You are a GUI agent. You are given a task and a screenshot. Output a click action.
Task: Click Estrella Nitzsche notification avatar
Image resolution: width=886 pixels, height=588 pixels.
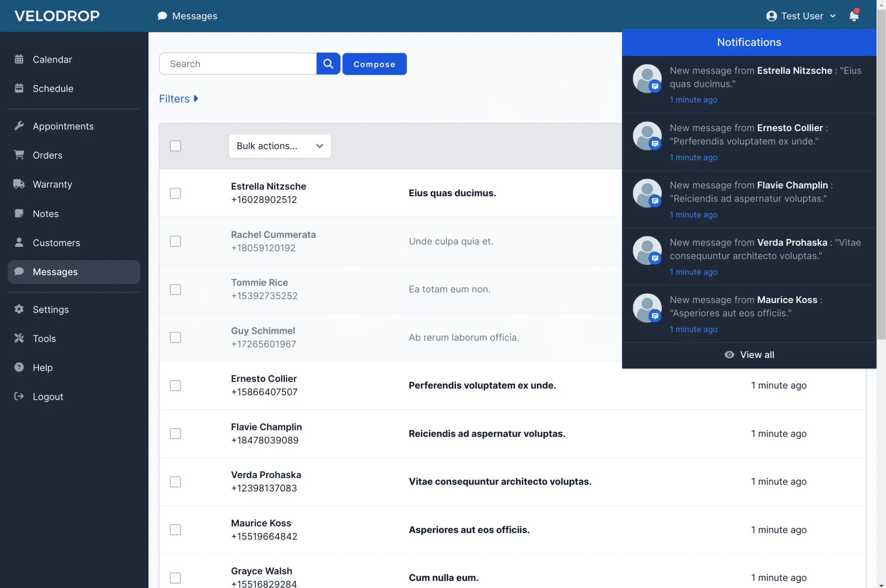point(647,79)
